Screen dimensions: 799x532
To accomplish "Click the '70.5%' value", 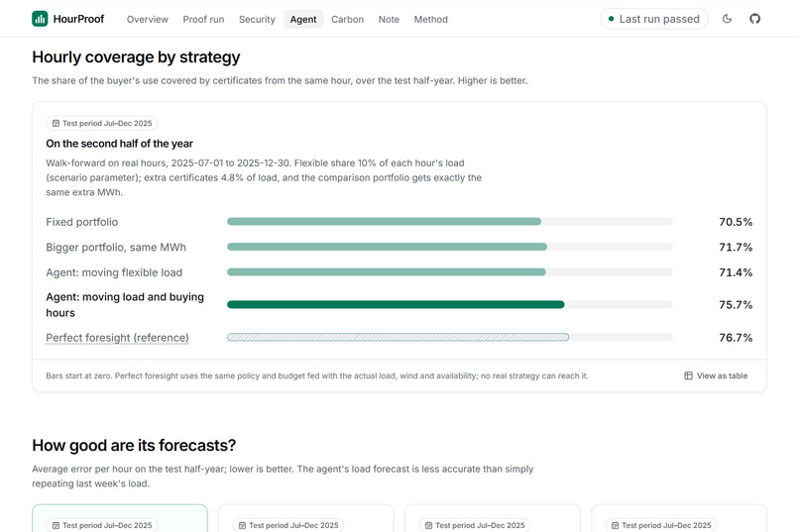I will (736, 222).
